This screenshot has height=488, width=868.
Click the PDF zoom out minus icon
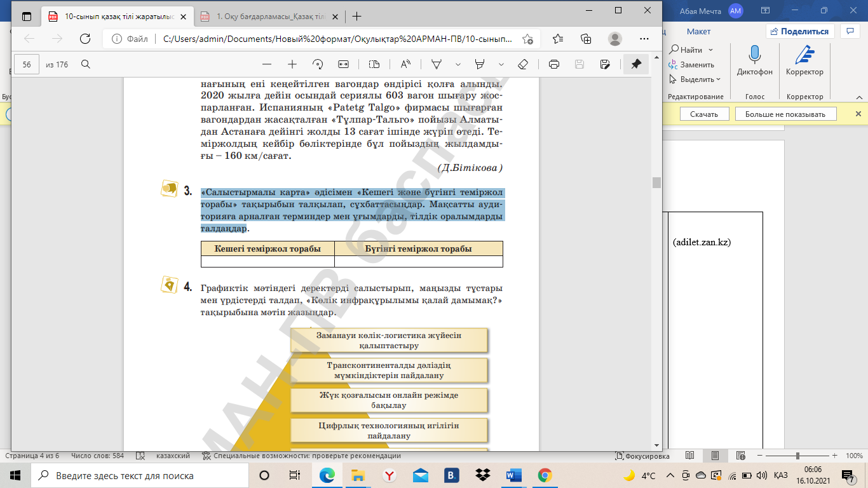click(x=267, y=64)
